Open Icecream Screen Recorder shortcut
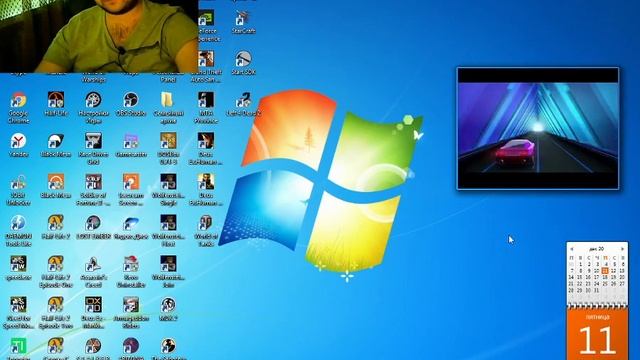The height and width of the screenshot is (360, 640). point(131,190)
